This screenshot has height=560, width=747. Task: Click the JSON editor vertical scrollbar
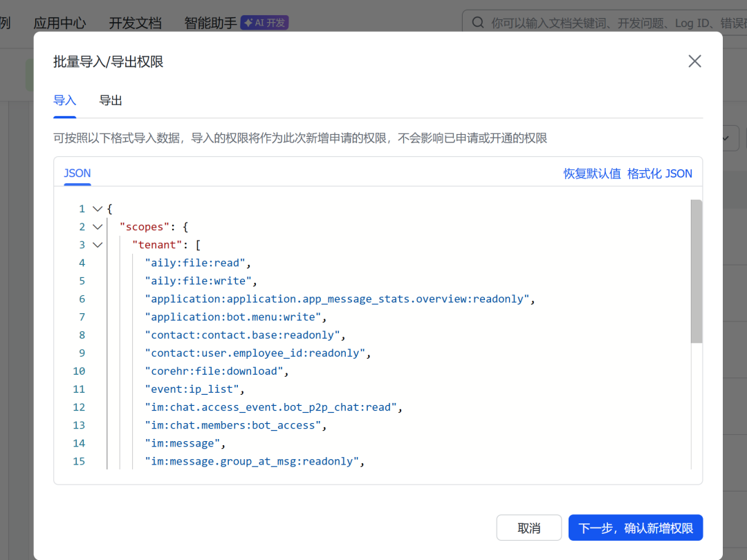click(x=696, y=271)
